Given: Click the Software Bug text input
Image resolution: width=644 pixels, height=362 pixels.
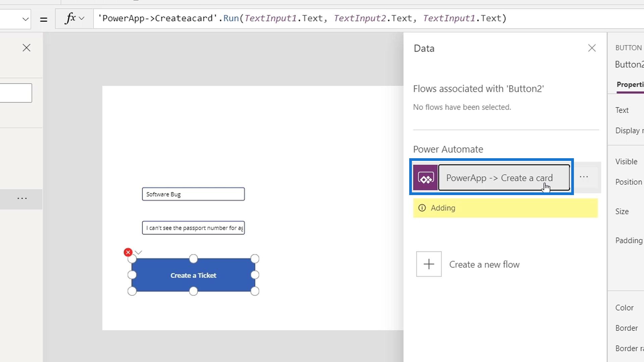Looking at the screenshot, I should point(193,194).
